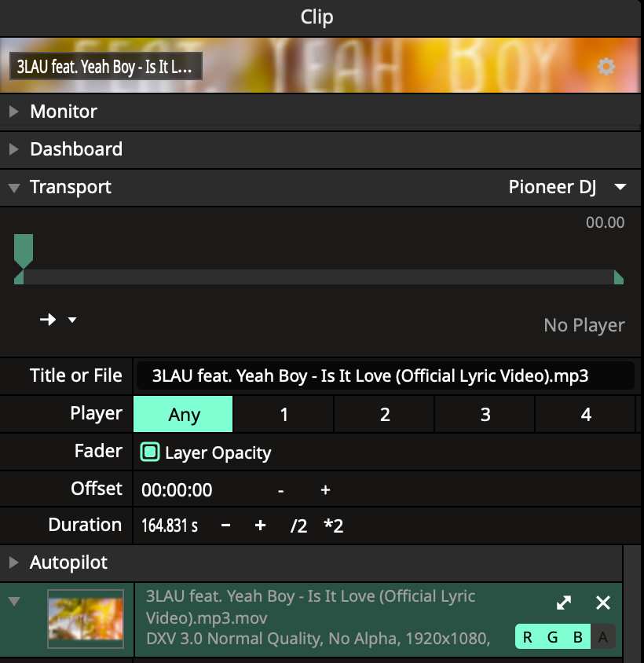The image size is (644, 663).
Task: Expand the Autopilot section
Action: point(68,562)
